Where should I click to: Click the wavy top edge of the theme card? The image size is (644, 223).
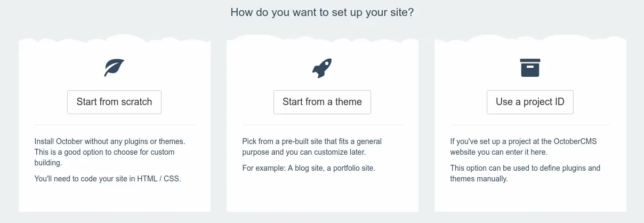tap(322, 38)
